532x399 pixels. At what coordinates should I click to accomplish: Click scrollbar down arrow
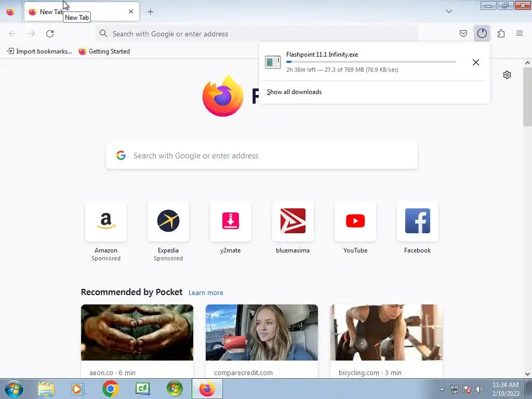pyautogui.click(x=527, y=374)
